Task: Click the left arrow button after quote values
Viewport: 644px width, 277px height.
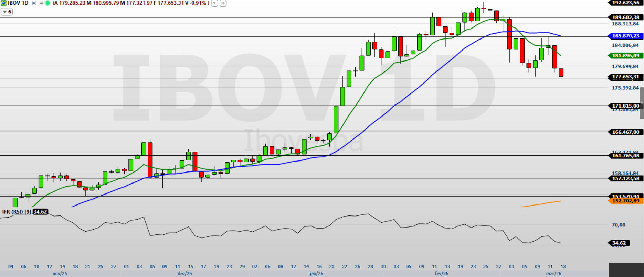Action: (214, 3)
